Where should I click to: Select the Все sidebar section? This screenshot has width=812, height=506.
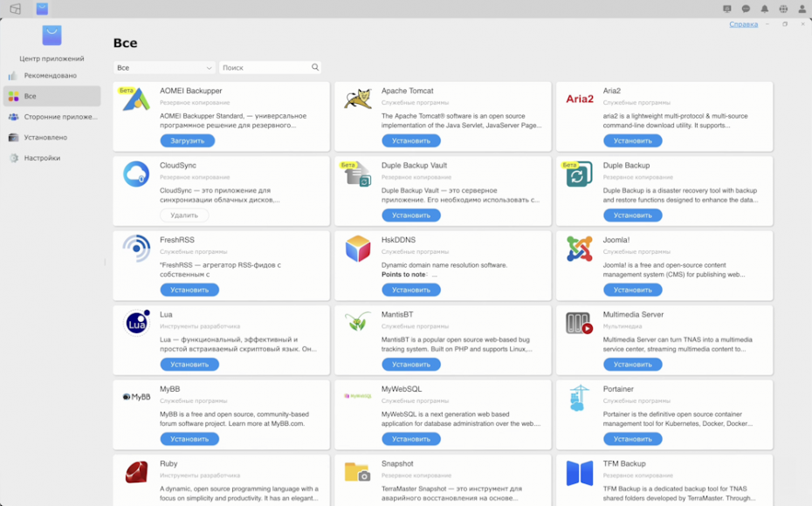(52, 96)
